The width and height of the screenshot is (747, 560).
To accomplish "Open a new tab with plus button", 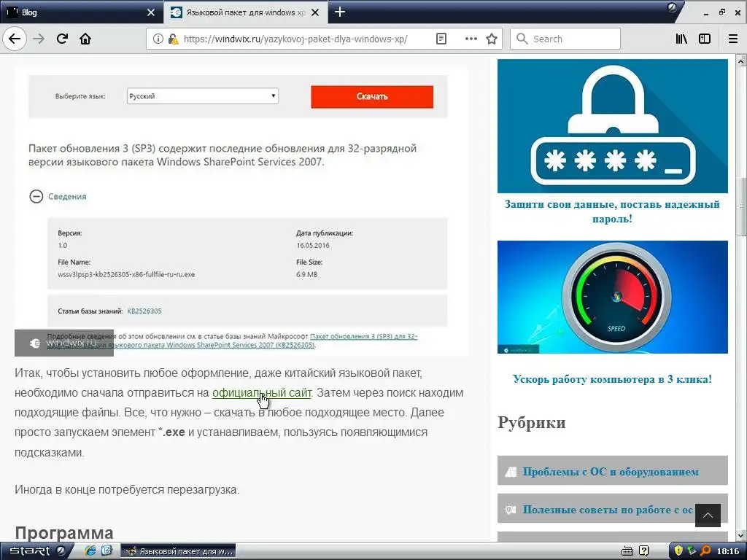I will point(340,12).
